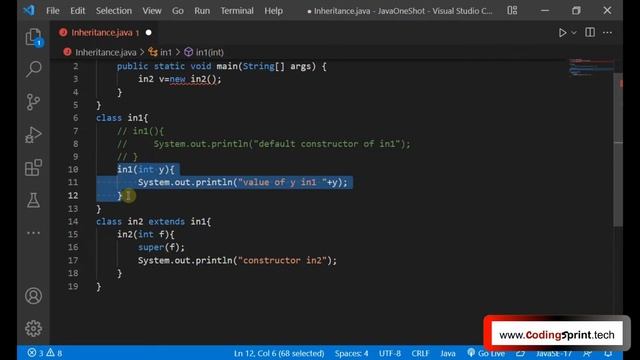Close the unsaved Inheritance.java tab dot
The width and height of the screenshot is (640, 360).
(x=149, y=33)
